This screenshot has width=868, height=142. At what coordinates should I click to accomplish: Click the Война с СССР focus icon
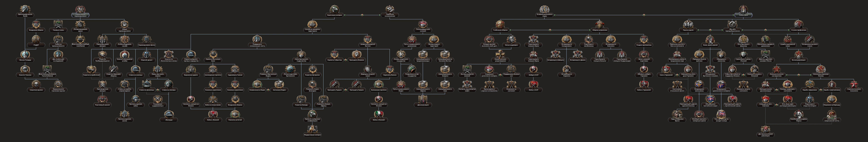coord(533,84)
